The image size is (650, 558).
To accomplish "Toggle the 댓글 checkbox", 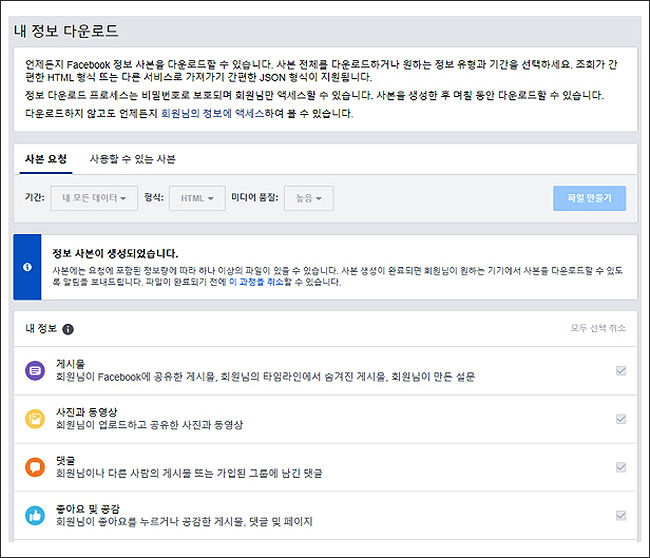I will pyautogui.click(x=621, y=467).
